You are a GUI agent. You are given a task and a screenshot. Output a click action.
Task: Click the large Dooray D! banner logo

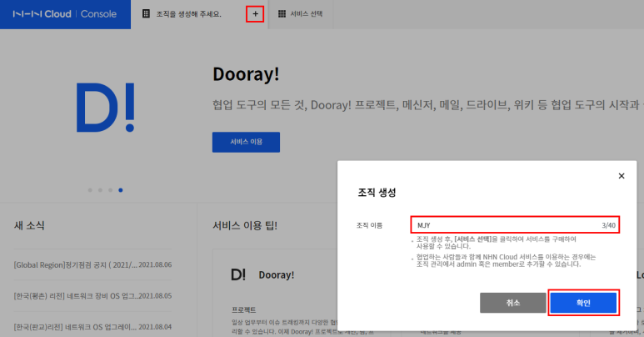click(106, 108)
